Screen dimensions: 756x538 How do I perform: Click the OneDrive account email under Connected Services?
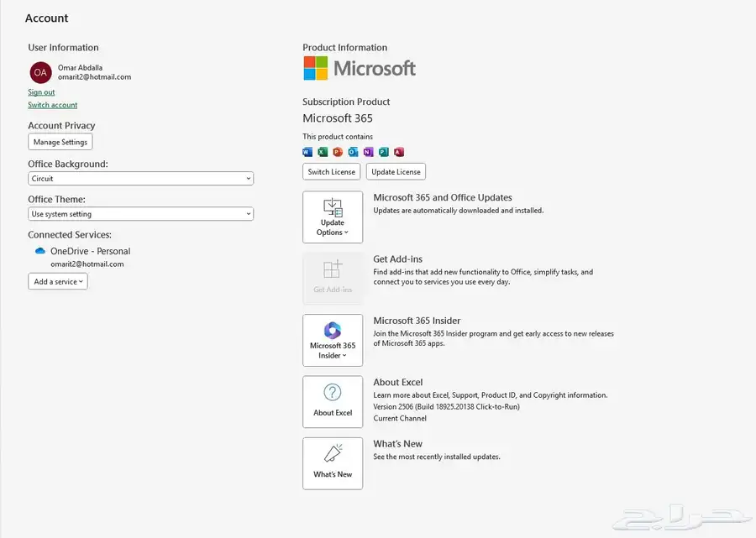pyautogui.click(x=87, y=264)
